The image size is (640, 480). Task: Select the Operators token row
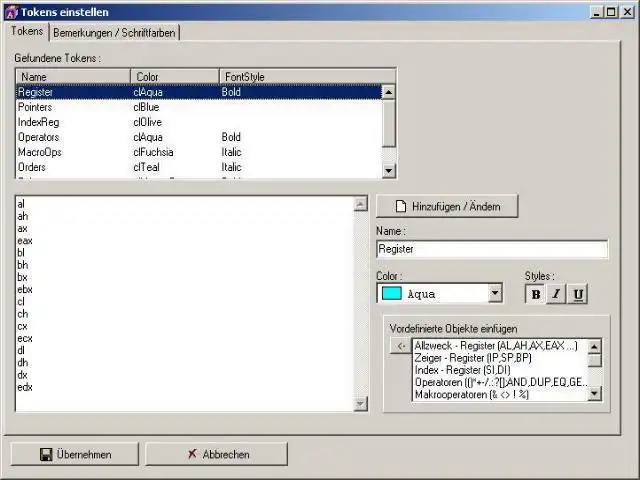point(199,137)
